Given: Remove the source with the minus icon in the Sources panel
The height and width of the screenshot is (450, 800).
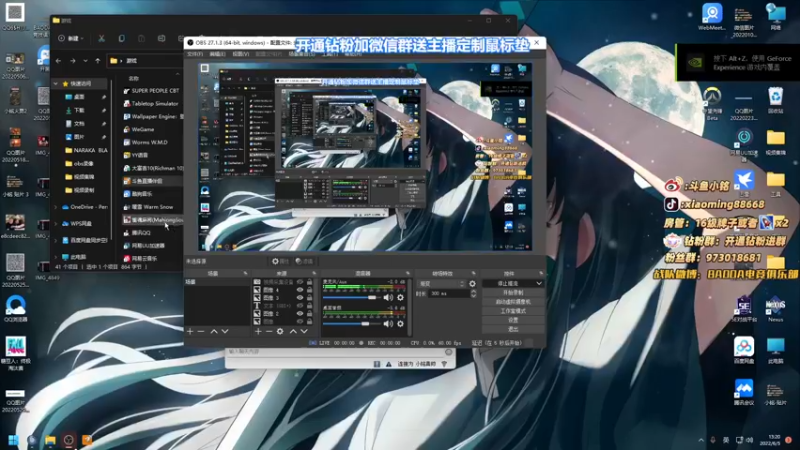Looking at the screenshot, I should [269, 332].
